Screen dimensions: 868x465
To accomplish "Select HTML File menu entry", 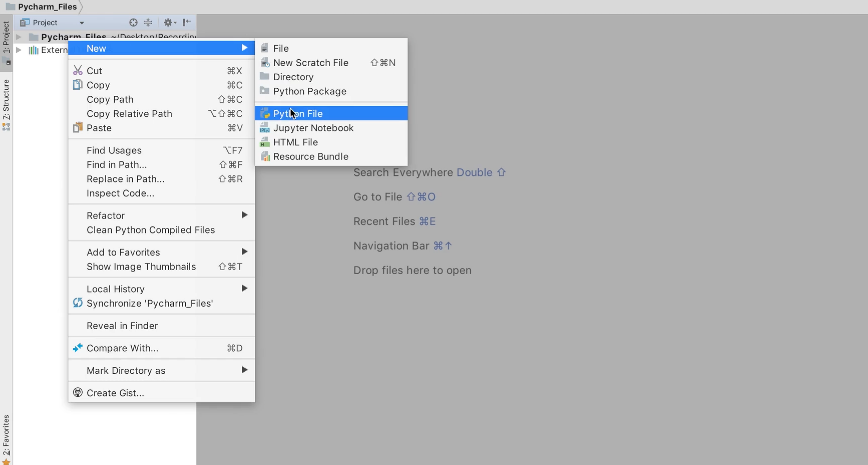I will point(331,142).
